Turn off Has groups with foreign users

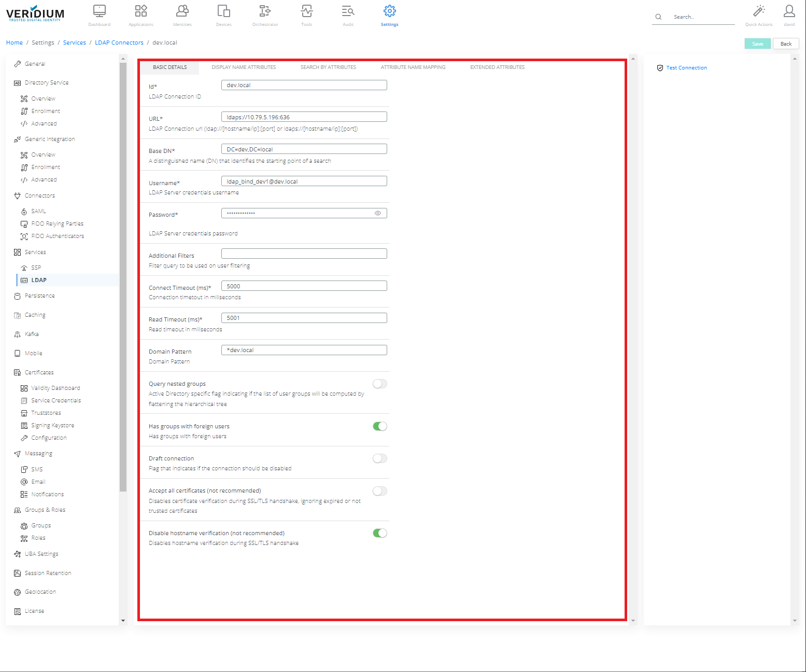(x=380, y=427)
